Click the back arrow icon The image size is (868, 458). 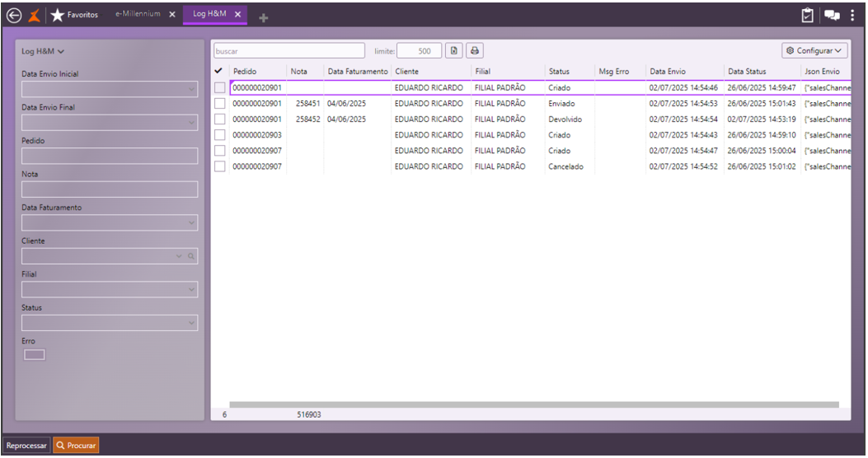[x=14, y=16]
